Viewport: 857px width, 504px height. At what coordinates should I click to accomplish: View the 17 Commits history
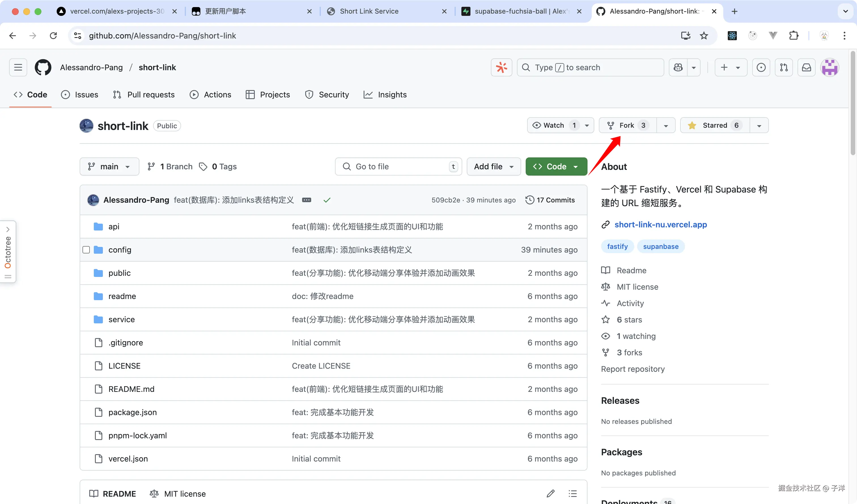pyautogui.click(x=550, y=200)
